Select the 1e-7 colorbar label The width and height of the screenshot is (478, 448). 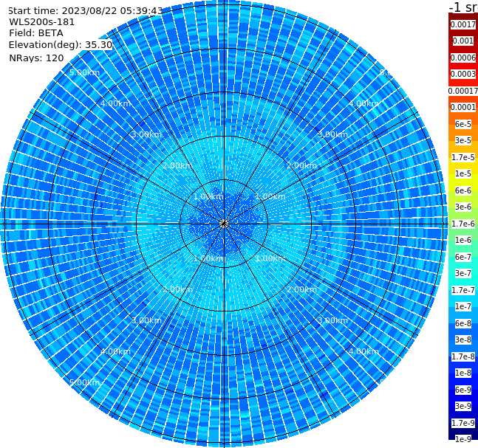pos(463,306)
